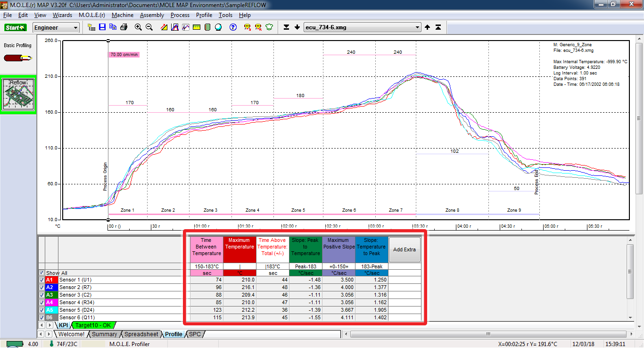Open the Tools menu

[x=225, y=15]
